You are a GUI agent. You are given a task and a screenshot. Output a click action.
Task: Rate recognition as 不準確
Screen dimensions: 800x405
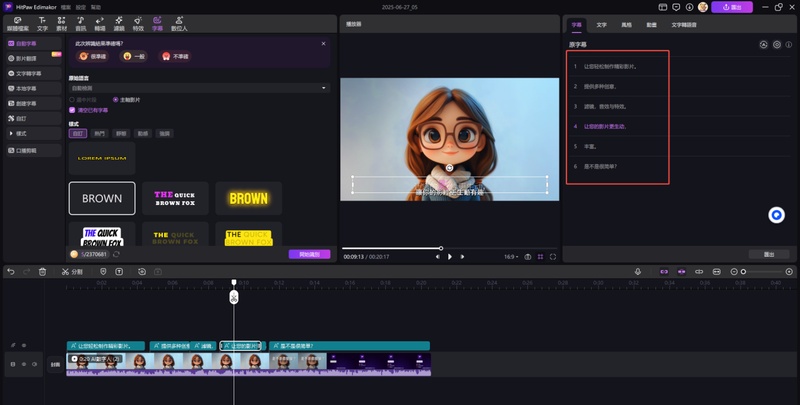point(175,56)
